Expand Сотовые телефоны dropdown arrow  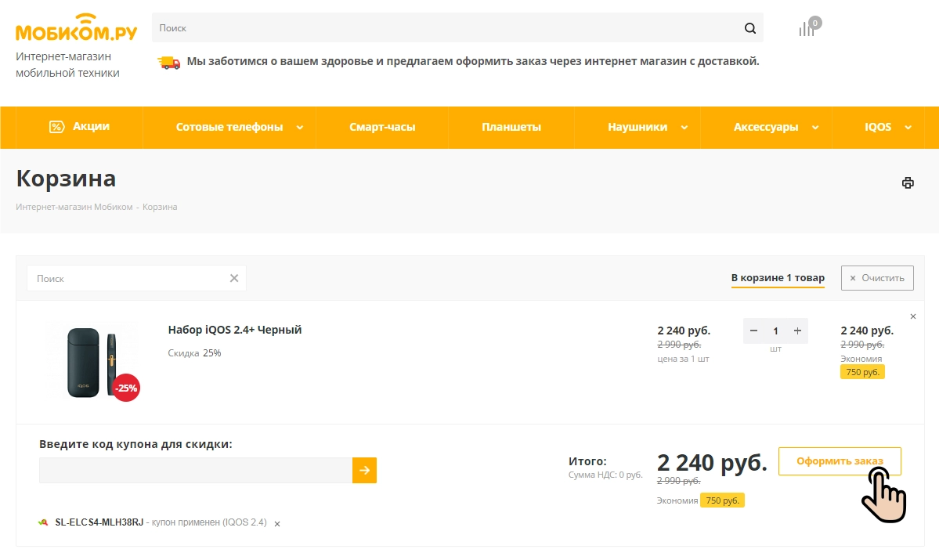pos(300,128)
